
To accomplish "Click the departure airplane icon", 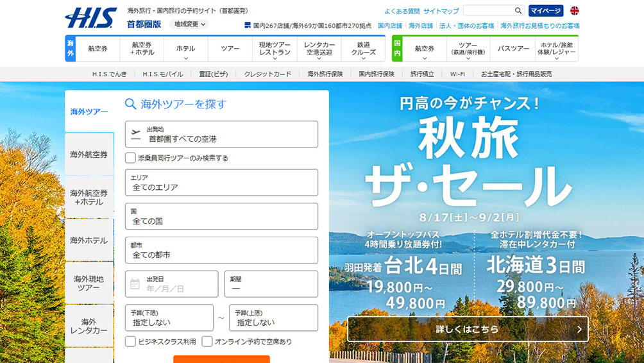I will tap(136, 134).
